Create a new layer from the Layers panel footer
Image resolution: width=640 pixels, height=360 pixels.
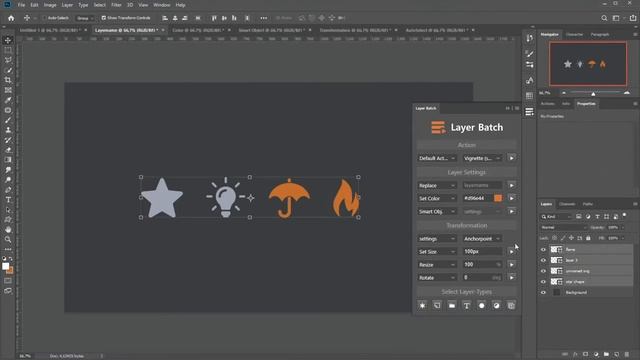pyautogui.click(x=617, y=354)
